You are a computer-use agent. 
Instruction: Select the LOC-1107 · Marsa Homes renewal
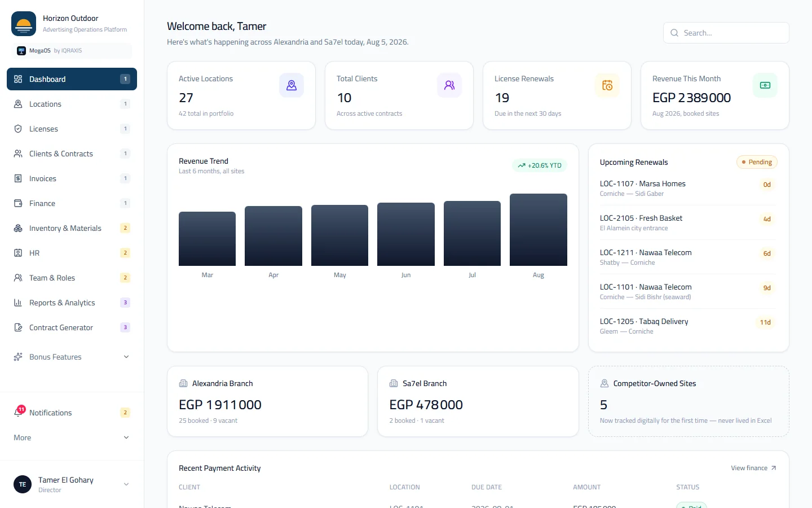[689, 188]
